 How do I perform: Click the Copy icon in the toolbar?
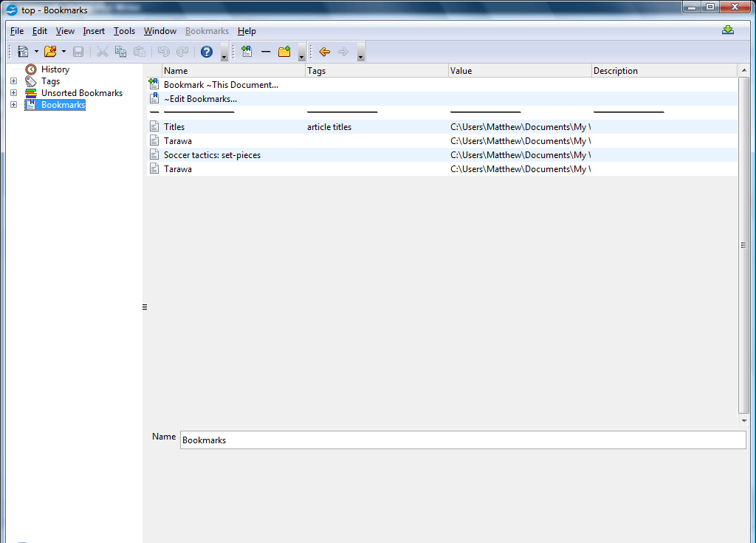(x=120, y=52)
